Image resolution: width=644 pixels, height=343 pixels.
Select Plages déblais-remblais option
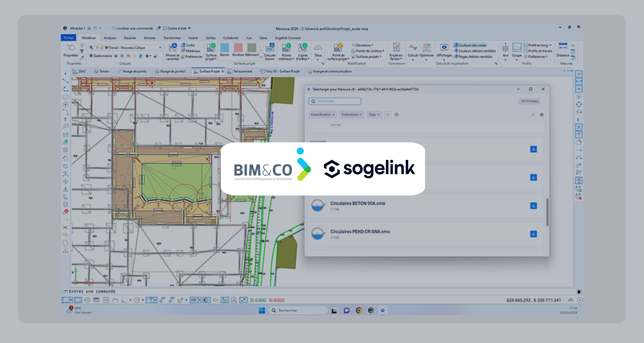[473, 56]
